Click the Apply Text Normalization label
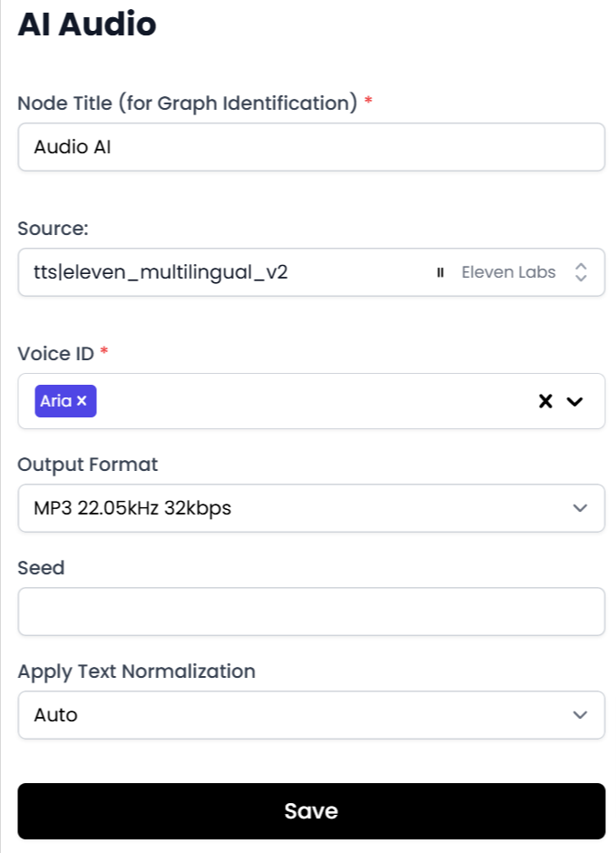This screenshot has height=853, width=616. click(136, 672)
